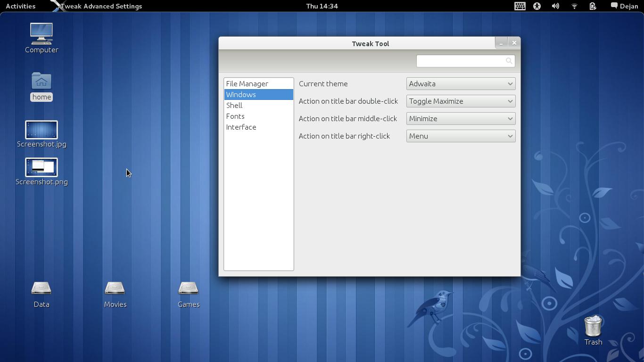Open title bar middle-click action dropdown
Screen dimensions: 644x362
[x=461, y=119]
